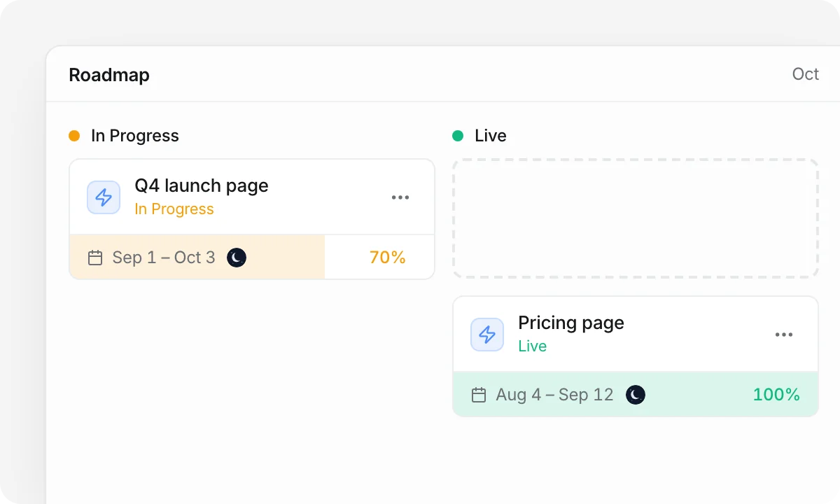Click the lightning icon on Q4 launch page
This screenshot has height=504, width=840.
(x=104, y=197)
